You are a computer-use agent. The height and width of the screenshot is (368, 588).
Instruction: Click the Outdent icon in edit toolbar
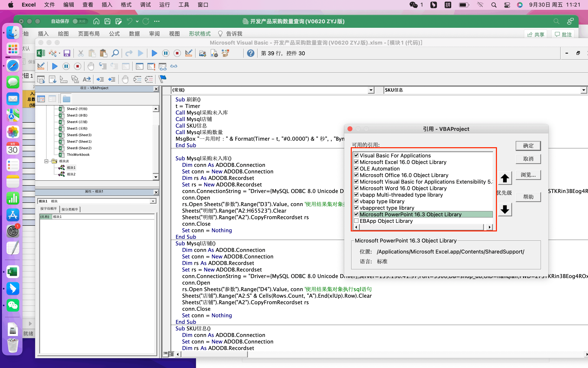[112, 79]
